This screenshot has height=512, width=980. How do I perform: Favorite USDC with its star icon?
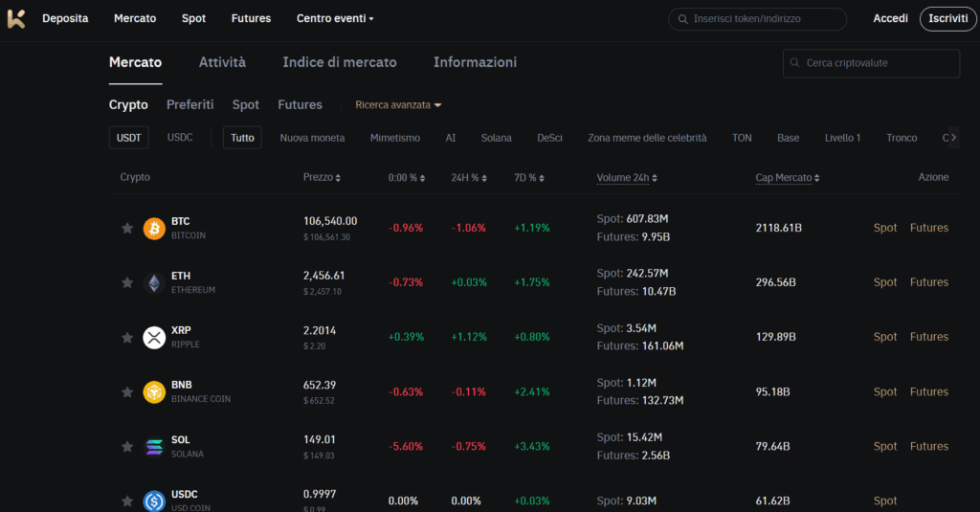point(127,501)
